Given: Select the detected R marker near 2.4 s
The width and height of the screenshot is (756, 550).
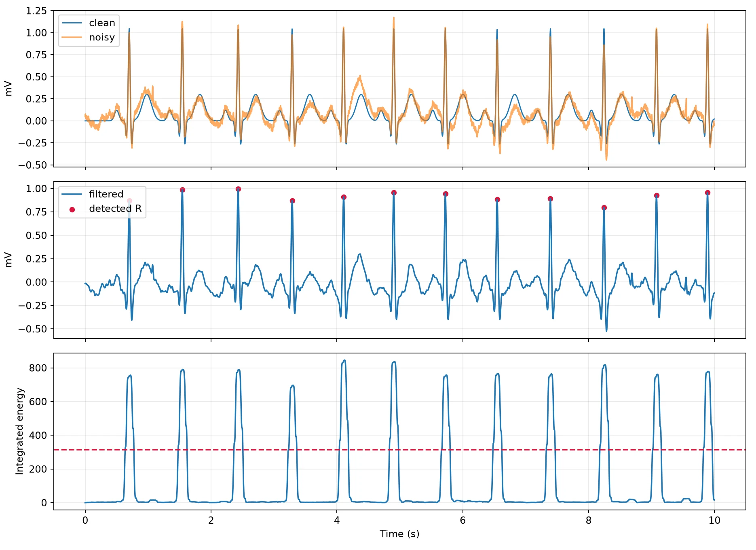Looking at the screenshot, I should (x=238, y=189).
